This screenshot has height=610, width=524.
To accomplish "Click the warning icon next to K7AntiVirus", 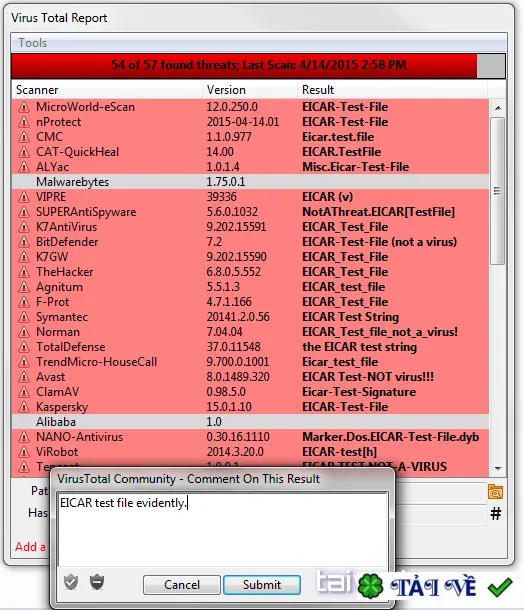I will click(24, 227).
